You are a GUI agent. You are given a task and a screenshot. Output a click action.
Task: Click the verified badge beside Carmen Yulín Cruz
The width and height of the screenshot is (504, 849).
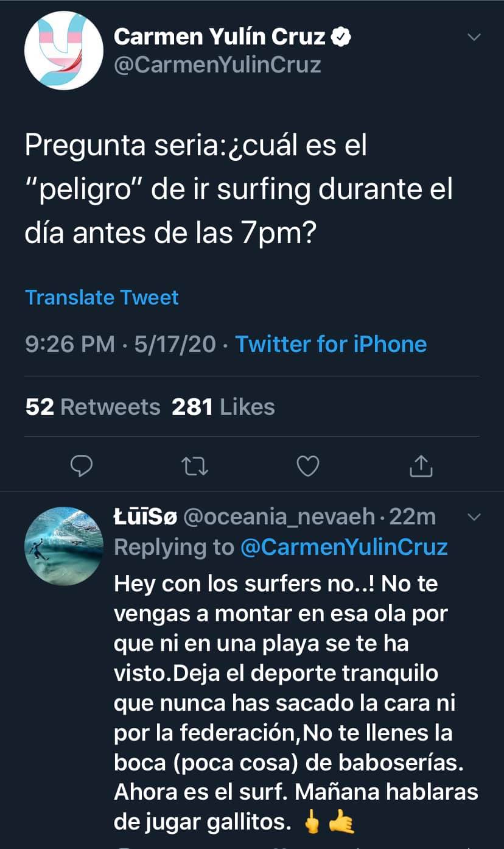click(341, 38)
